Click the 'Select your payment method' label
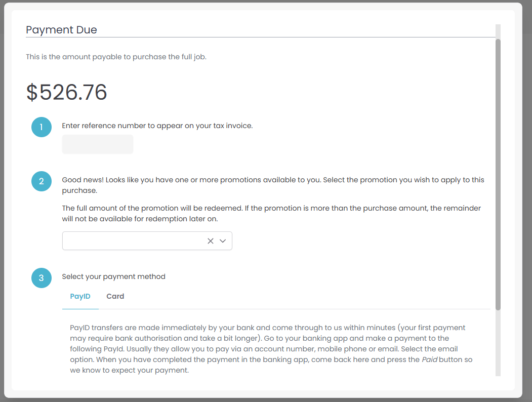 (113, 276)
